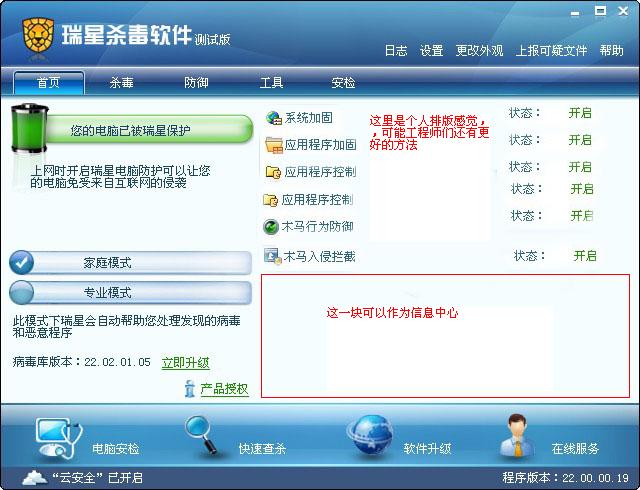Click 更改外观 in top menu
This screenshot has width=640, height=490.
pyautogui.click(x=479, y=51)
